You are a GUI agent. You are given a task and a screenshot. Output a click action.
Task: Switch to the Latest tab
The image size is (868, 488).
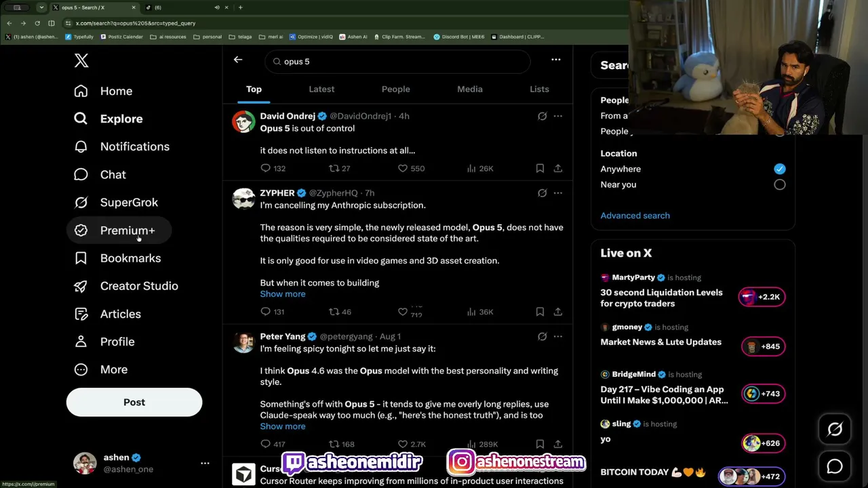coord(321,89)
